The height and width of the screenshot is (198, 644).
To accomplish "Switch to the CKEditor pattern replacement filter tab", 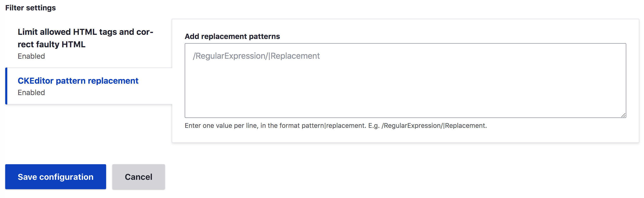I will (78, 81).
